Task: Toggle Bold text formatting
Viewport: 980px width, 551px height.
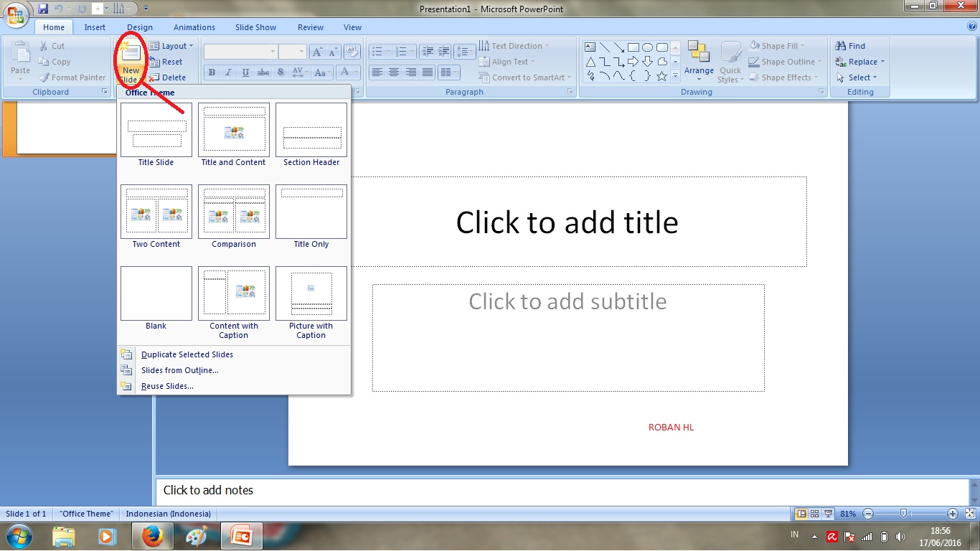Action: pyautogui.click(x=212, y=72)
